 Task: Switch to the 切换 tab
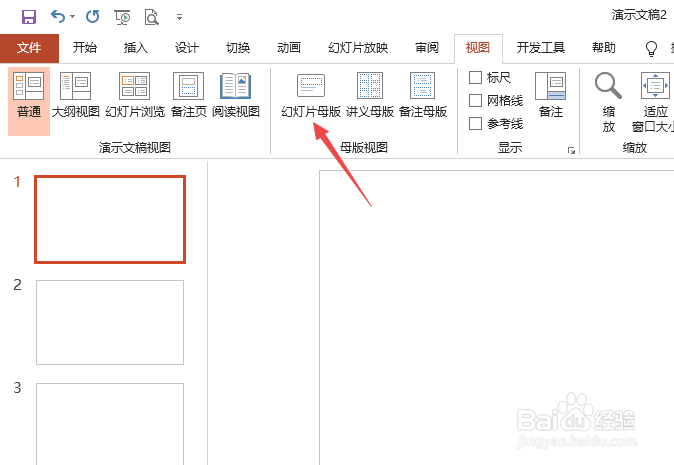pos(238,48)
